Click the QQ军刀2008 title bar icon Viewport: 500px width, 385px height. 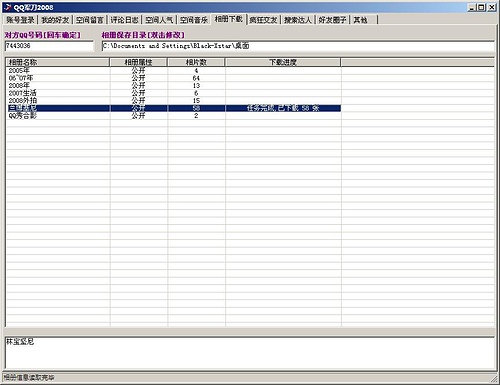pyautogui.click(x=8, y=7)
